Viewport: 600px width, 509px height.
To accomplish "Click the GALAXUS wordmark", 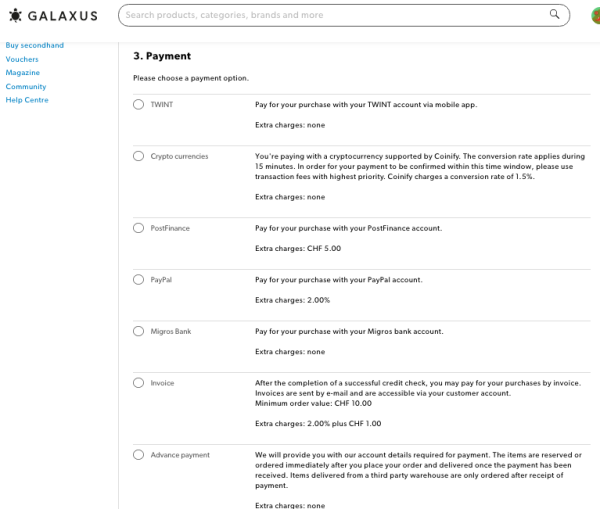I will pos(63,16).
